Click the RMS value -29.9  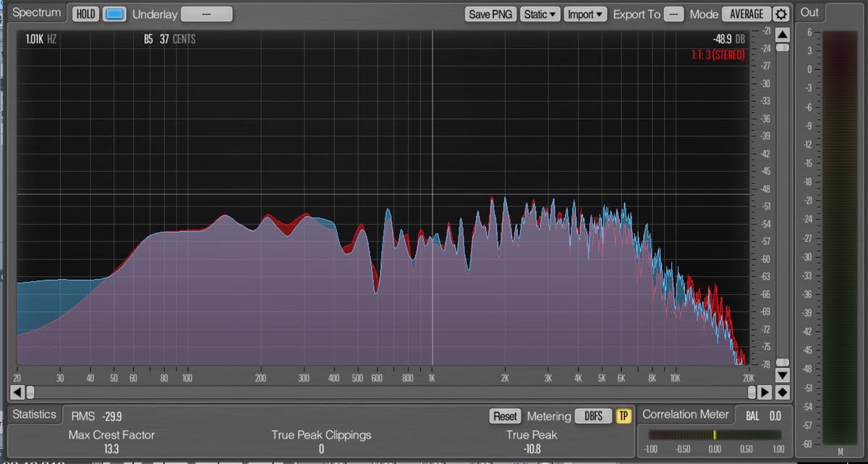pos(111,416)
